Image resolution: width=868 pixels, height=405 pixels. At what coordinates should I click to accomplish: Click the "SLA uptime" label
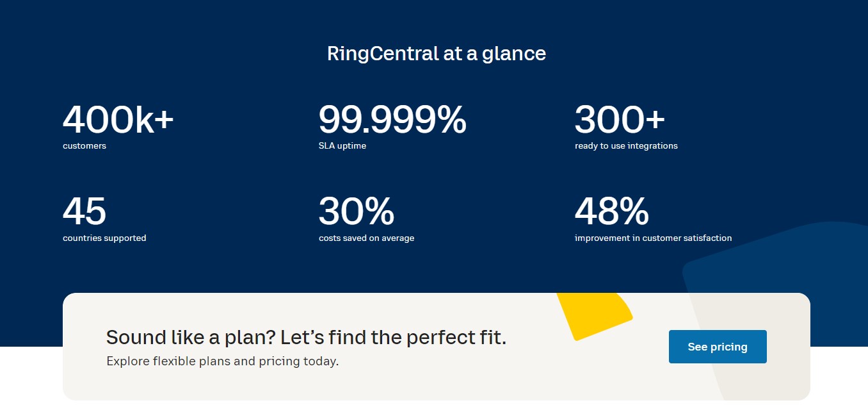342,146
